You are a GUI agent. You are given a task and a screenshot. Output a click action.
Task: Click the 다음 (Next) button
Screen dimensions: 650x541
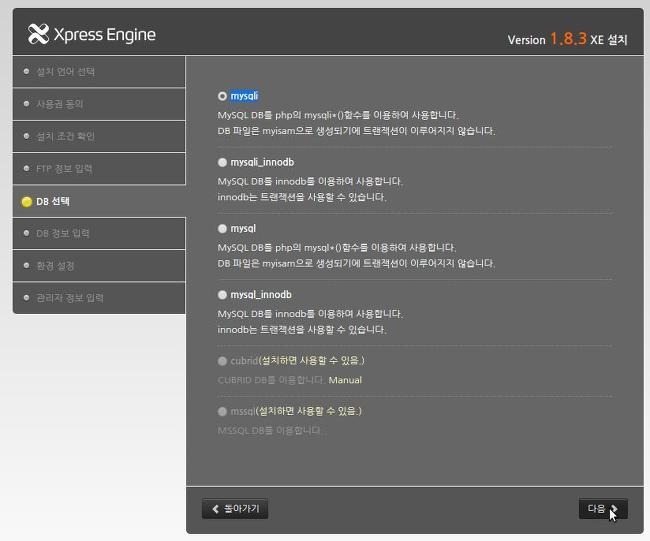(x=603, y=509)
